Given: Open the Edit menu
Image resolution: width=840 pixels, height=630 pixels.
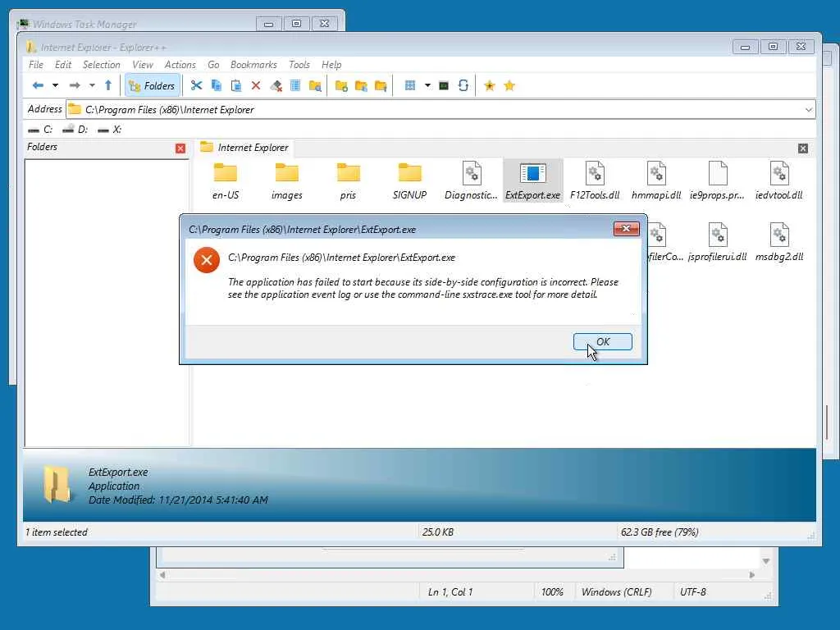Looking at the screenshot, I should (x=63, y=65).
